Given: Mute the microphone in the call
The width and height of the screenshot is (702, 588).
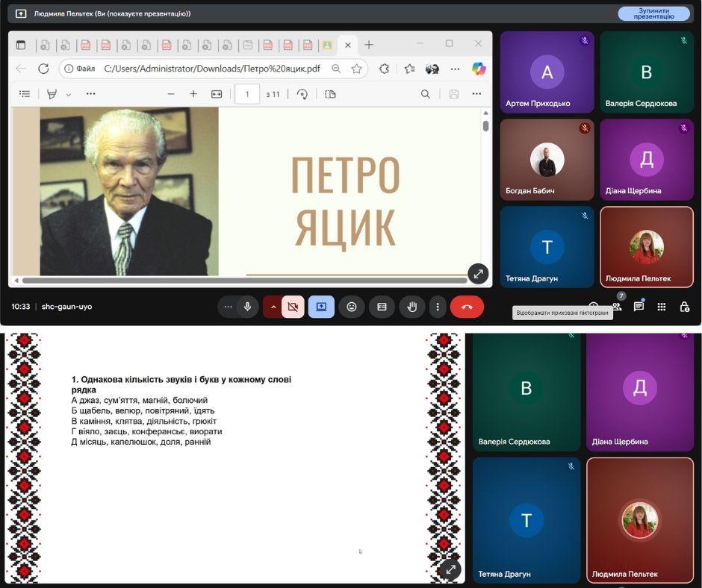Looking at the screenshot, I should 246,307.
